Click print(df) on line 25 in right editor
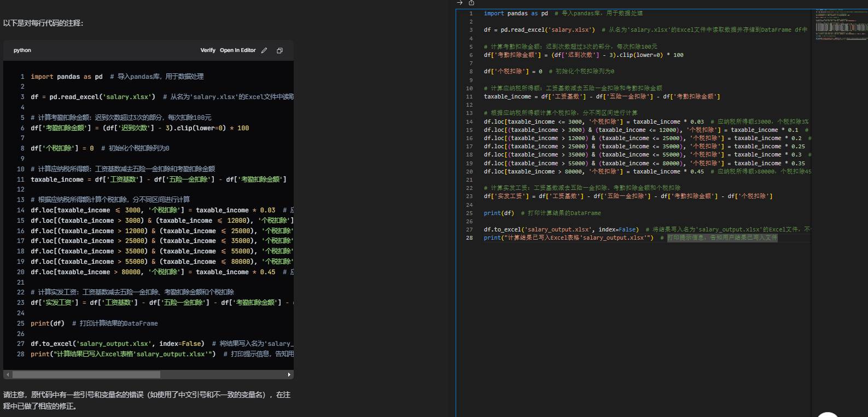This screenshot has height=417, width=868. click(499, 213)
